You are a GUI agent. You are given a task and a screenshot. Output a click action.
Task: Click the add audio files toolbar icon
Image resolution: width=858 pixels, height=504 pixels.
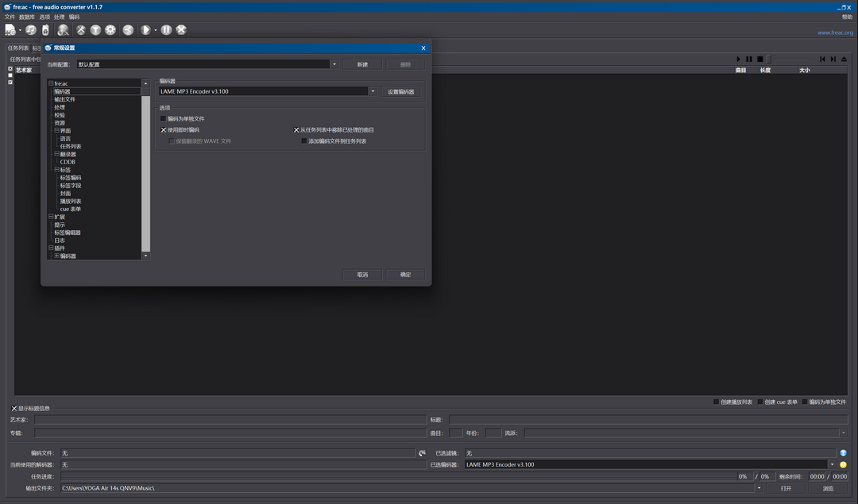click(x=10, y=29)
